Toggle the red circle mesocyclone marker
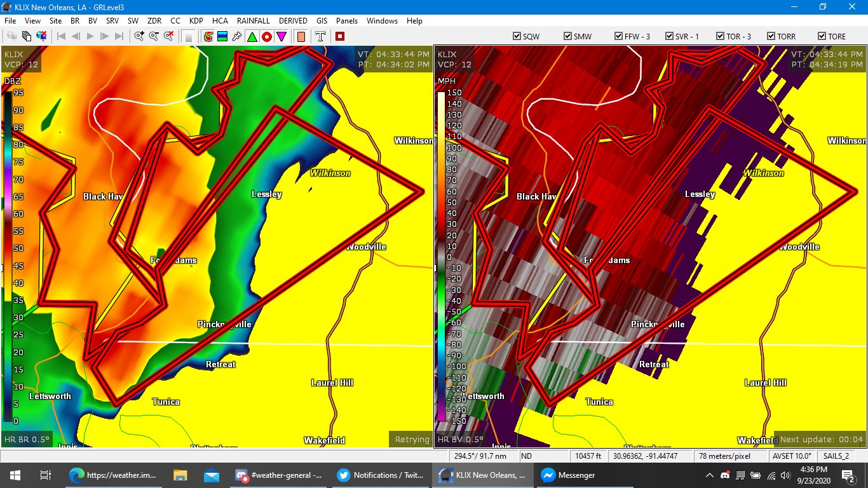The height and width of the screenshot is (488, 868). pyautogui.click(x=266, y=36)
